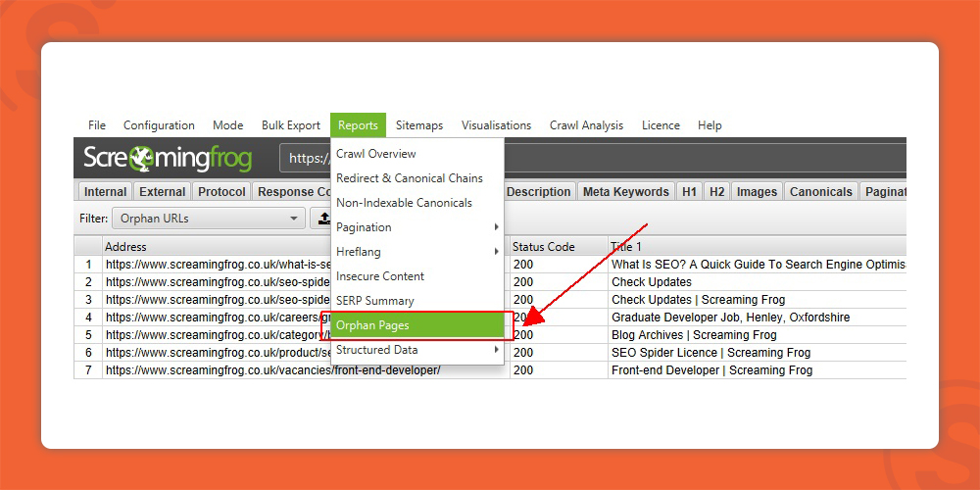Viewport: 980px width, 490px height.
Task: Open the Visualisations menu
Action: pos(496,125)
